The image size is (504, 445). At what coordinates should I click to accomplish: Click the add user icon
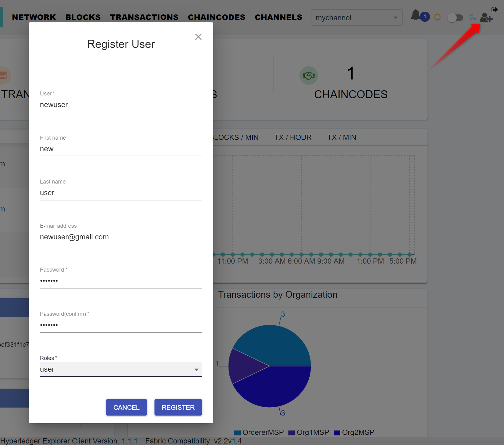pyautogui.click(x=486, y=18)
